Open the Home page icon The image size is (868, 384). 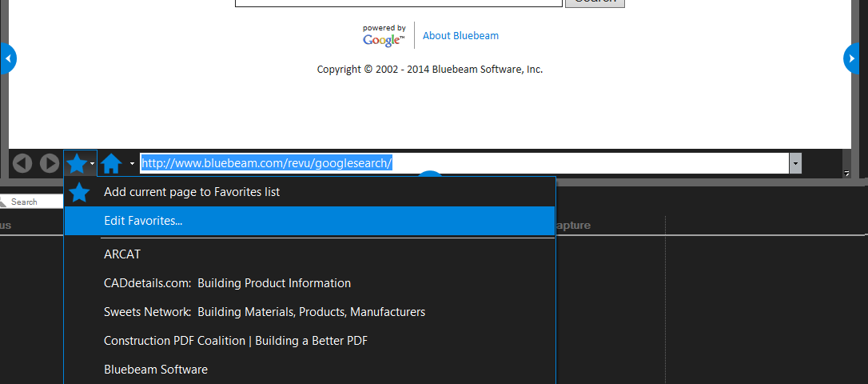pos(112,163)
